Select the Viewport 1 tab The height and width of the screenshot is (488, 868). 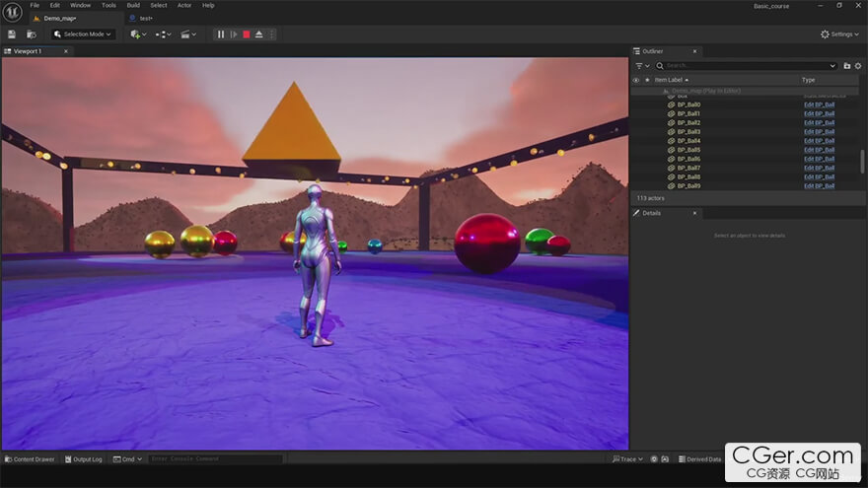pos(28,51)
